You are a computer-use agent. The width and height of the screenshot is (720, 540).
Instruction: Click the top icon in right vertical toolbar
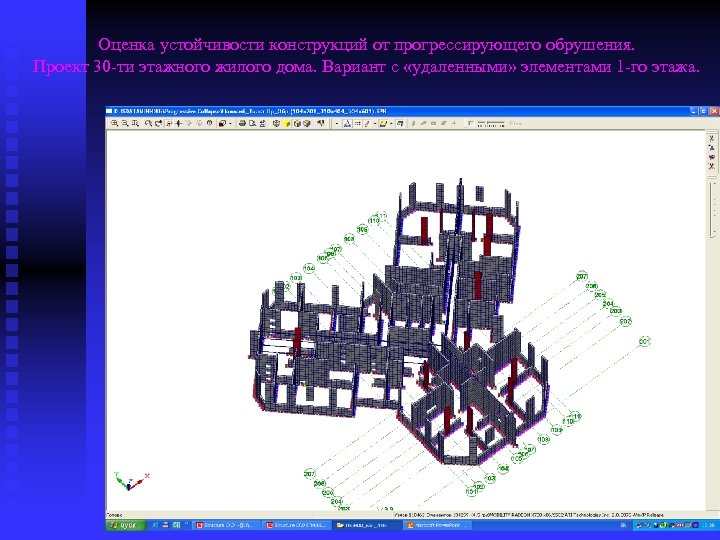(x=711, y=138)
